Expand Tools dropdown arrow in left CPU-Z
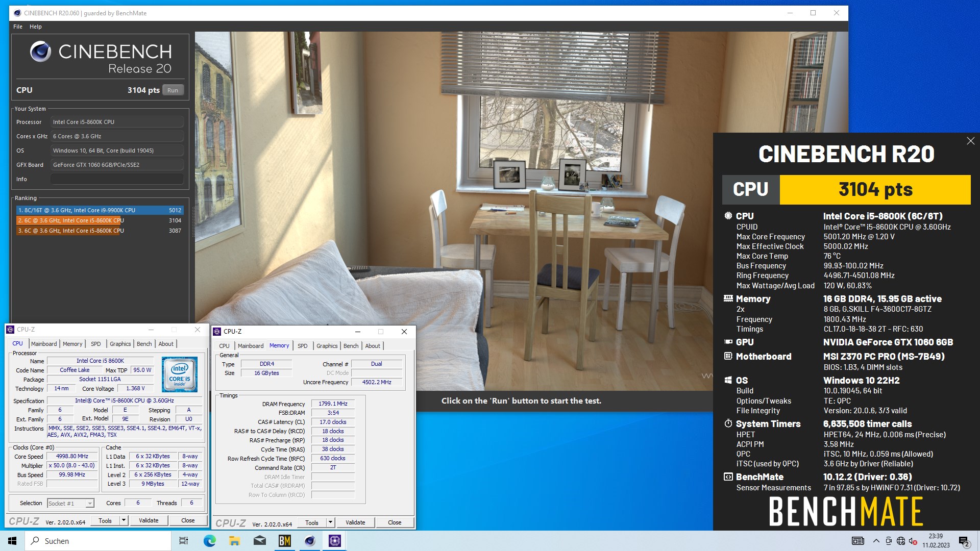The image size is (980, 551). pyautogui.click(x=124, y=520)
